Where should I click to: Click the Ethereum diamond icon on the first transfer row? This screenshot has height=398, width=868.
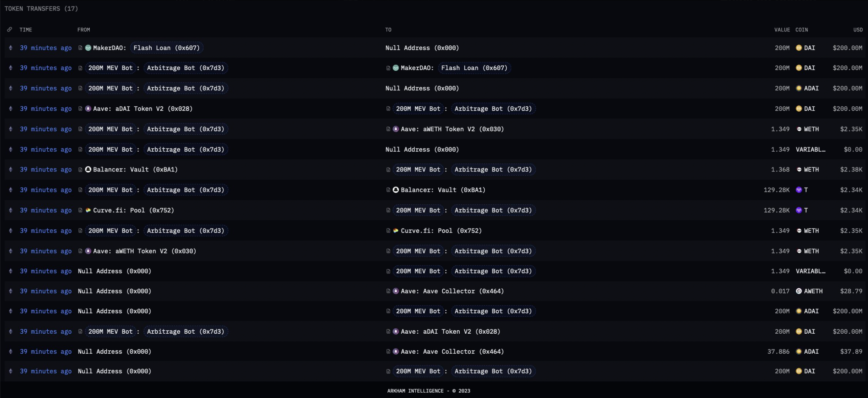tap(11, 48)
